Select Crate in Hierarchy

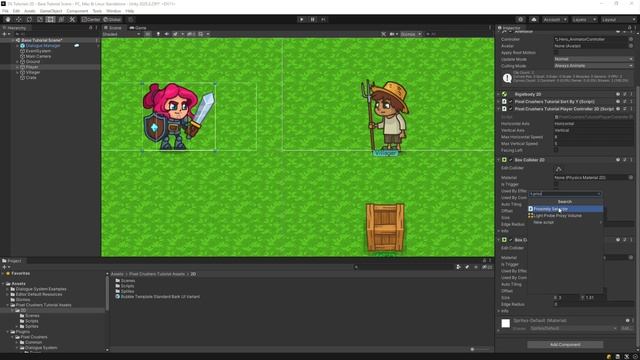[x=31, y=78]
